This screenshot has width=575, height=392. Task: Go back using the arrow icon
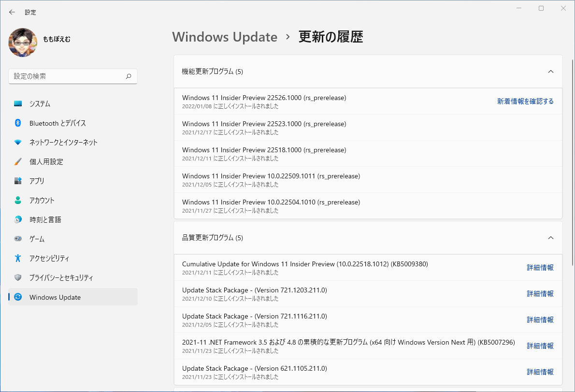point(12,12)
